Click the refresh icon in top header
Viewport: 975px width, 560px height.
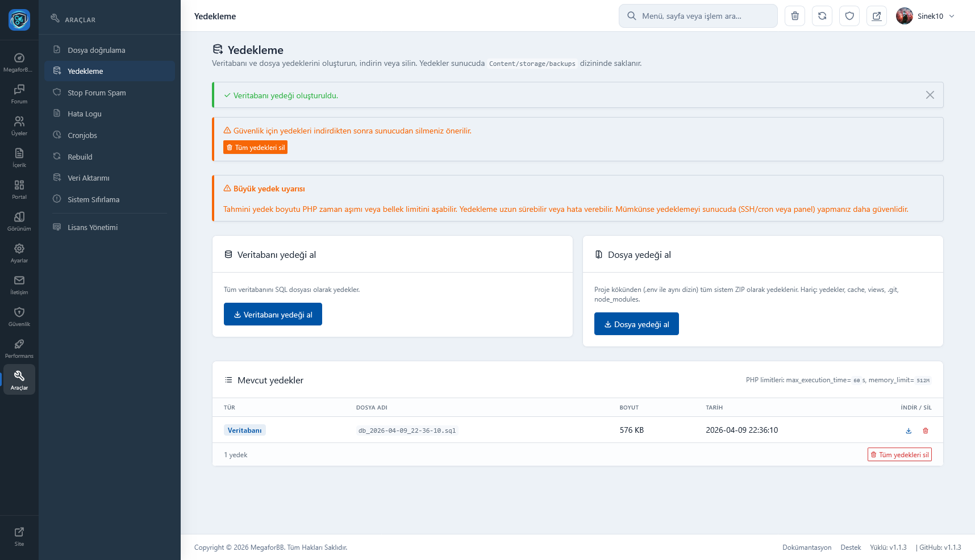point(822,16)
